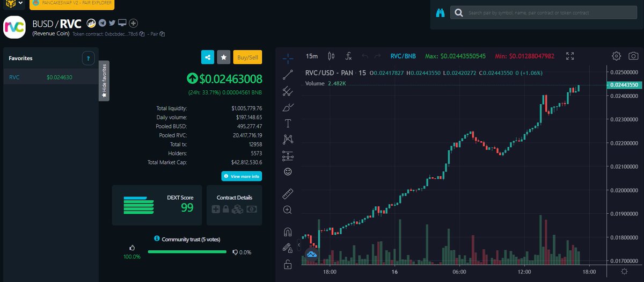This screenshot has height=282, width=644.
Task: Toggle stay in drawing mode
Action: pos(288,248)
